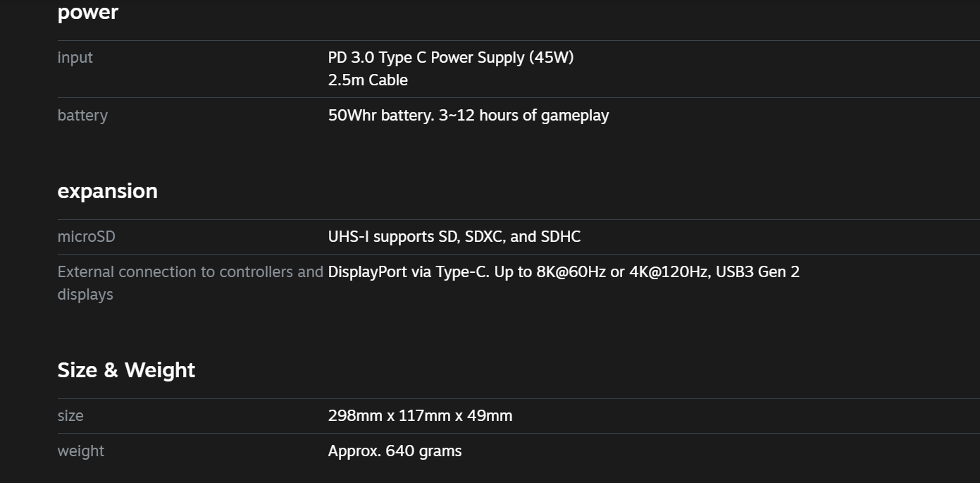The image size is (980, 483).
Task: Click the power section heading
Action: (87, 12)
